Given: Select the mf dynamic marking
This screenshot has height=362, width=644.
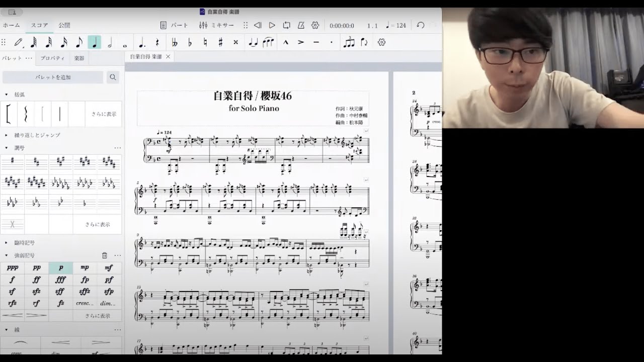Looking at the screenshot, I should click(x=109, y=268).
